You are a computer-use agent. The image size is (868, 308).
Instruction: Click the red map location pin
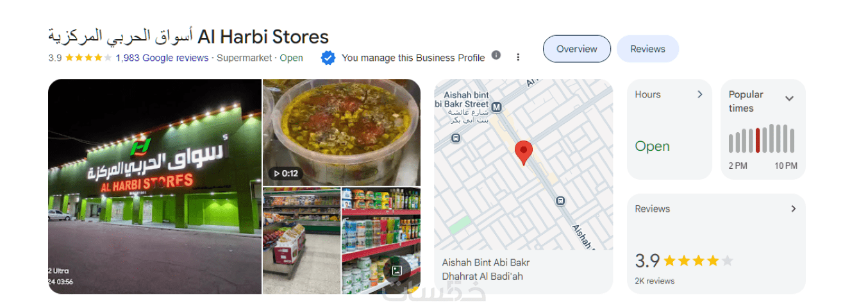click(524, 153)
